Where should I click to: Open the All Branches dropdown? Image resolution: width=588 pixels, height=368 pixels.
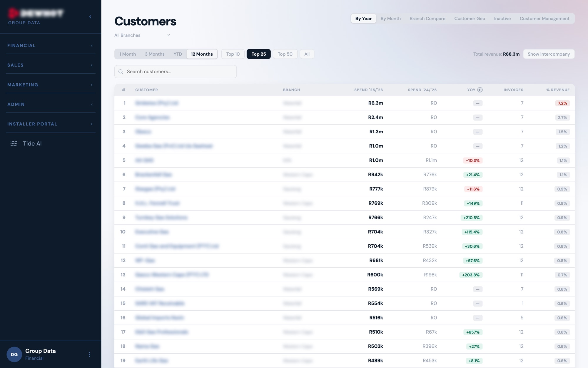point(142,35)
